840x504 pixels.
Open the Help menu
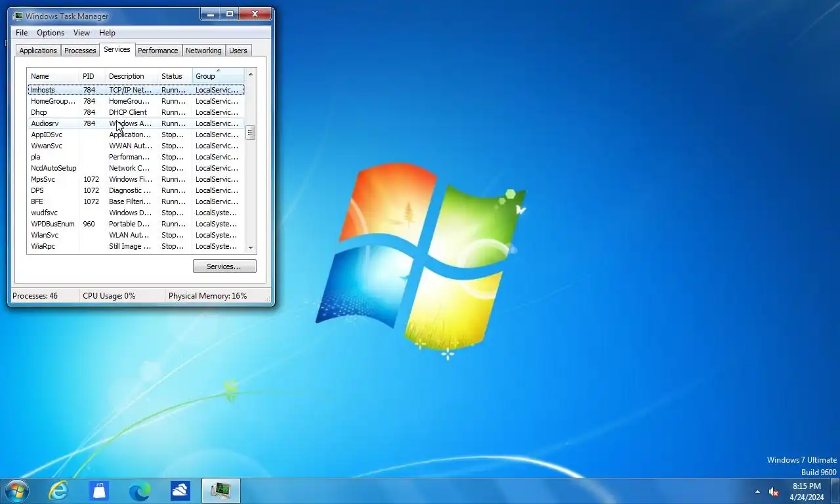(x=107, y=33)
